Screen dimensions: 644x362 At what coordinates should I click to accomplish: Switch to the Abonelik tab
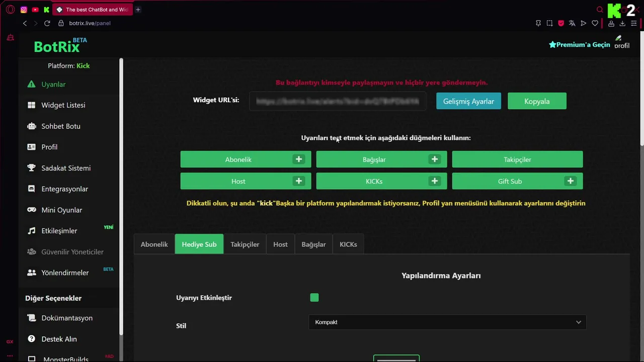(x=154, y=244)
